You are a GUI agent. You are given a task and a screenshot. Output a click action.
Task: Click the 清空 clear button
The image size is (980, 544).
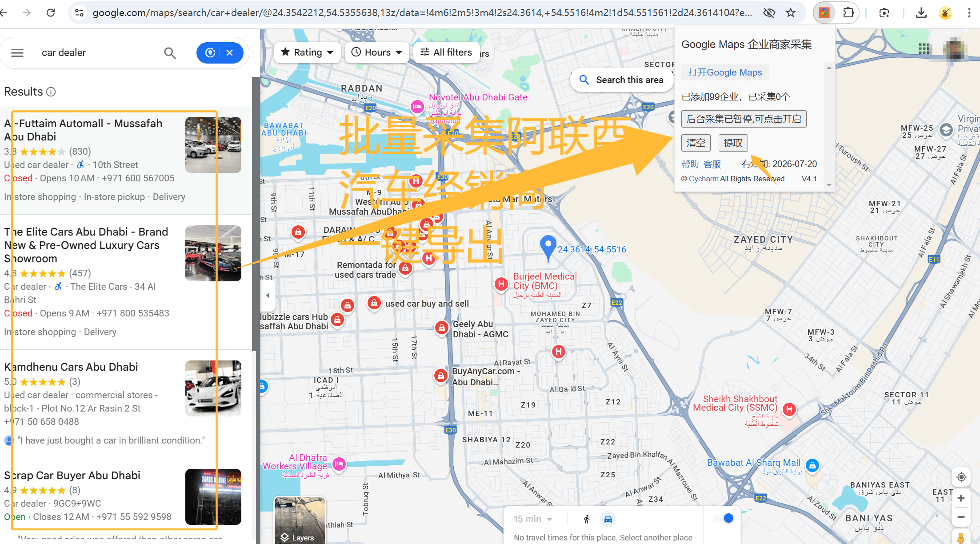point(696,143)
